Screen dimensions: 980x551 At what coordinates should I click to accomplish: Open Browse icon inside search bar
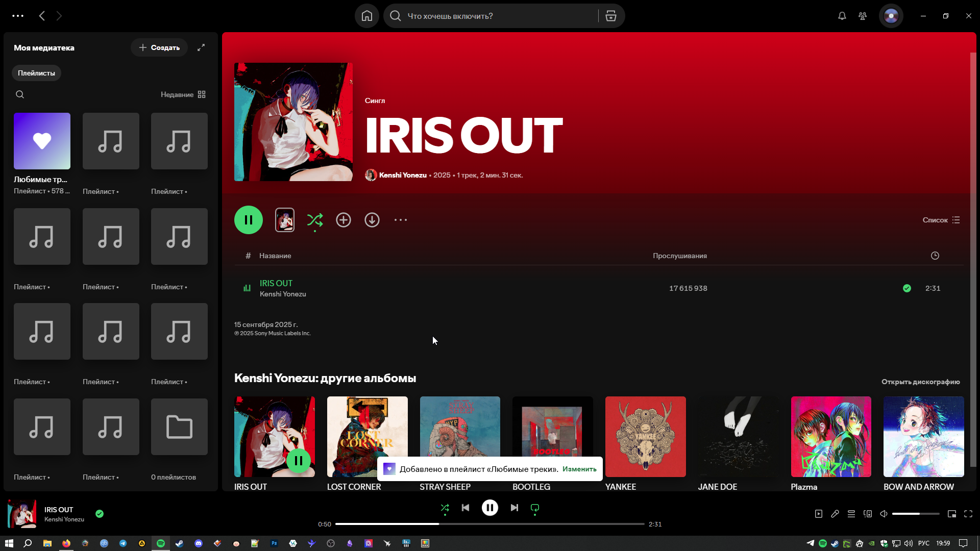tap(611, 16)
